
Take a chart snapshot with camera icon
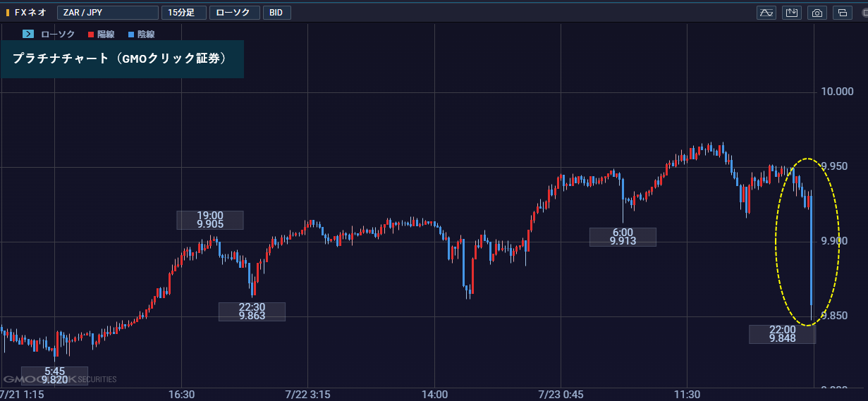(x=817, y=13)
